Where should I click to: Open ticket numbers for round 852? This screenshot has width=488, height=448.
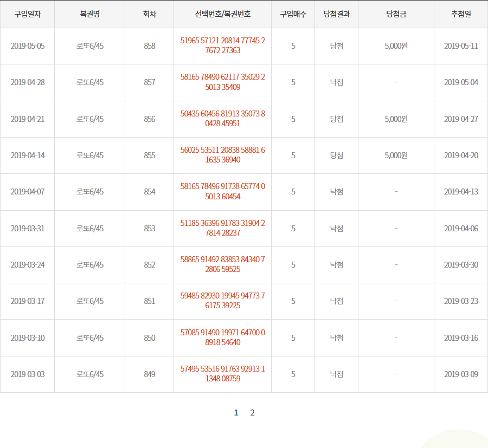click(x=222, y=264)
